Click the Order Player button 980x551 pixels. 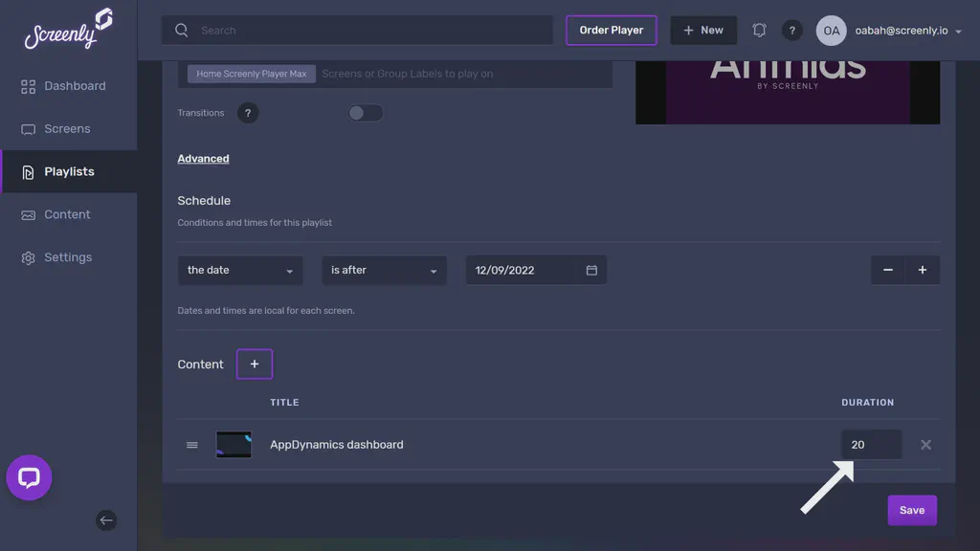pos(612,30)
